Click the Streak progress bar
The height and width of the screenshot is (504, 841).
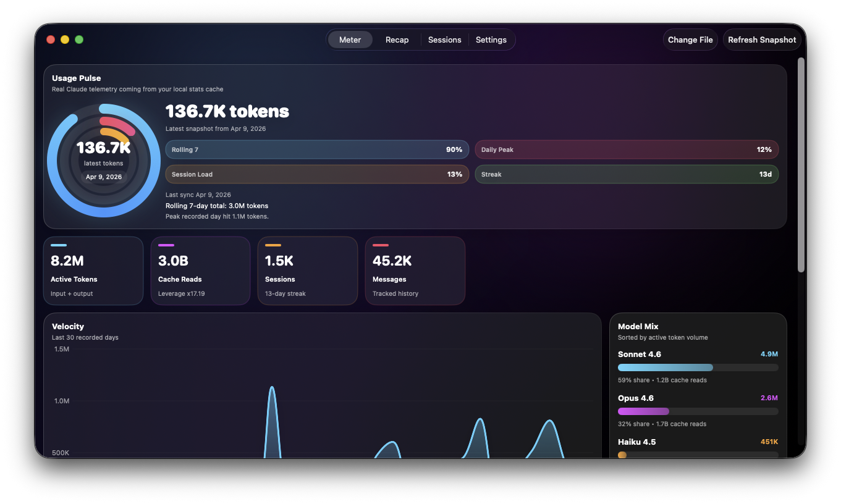(x=627, y=174)
